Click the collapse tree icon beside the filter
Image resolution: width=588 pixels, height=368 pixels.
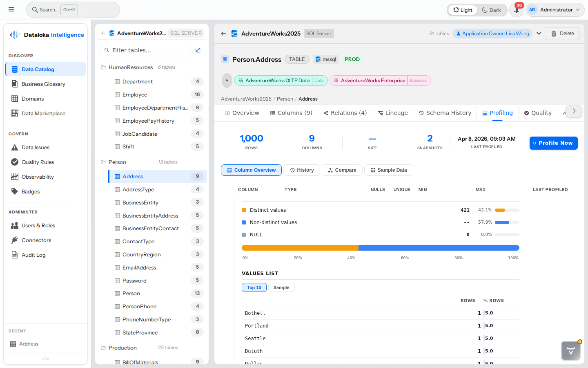pyautogui.click(x=198, y=50)
